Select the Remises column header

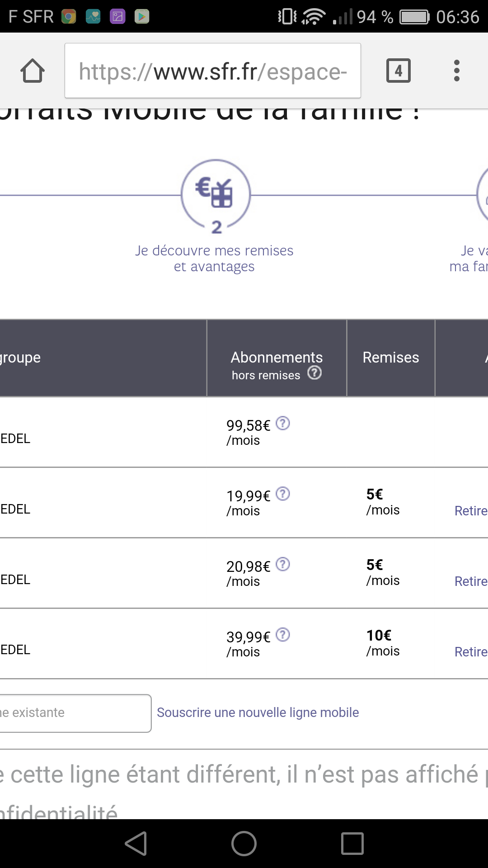[391, 358]
